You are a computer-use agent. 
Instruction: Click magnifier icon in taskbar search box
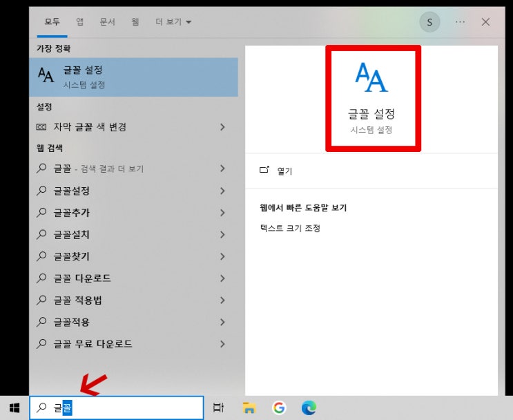[x=41, y=408]
